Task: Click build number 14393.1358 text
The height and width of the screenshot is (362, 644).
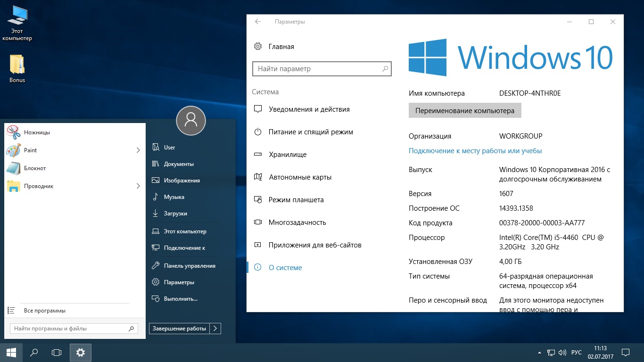Action: pyautogui.click(x=516, y=208)
